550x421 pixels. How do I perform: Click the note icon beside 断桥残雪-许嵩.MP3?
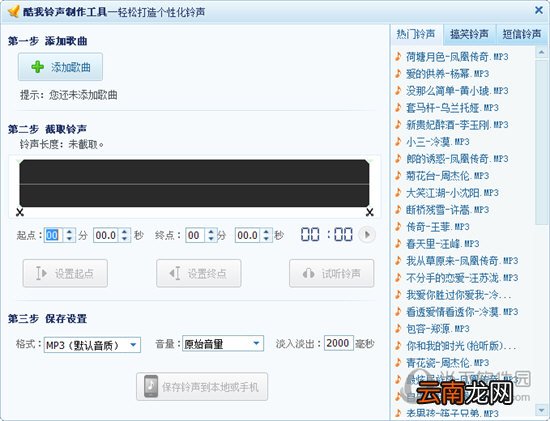coord(398,209)
